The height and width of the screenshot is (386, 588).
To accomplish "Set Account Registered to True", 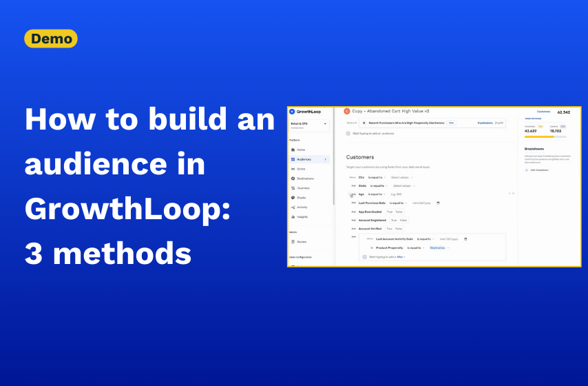I will point(394,221).
